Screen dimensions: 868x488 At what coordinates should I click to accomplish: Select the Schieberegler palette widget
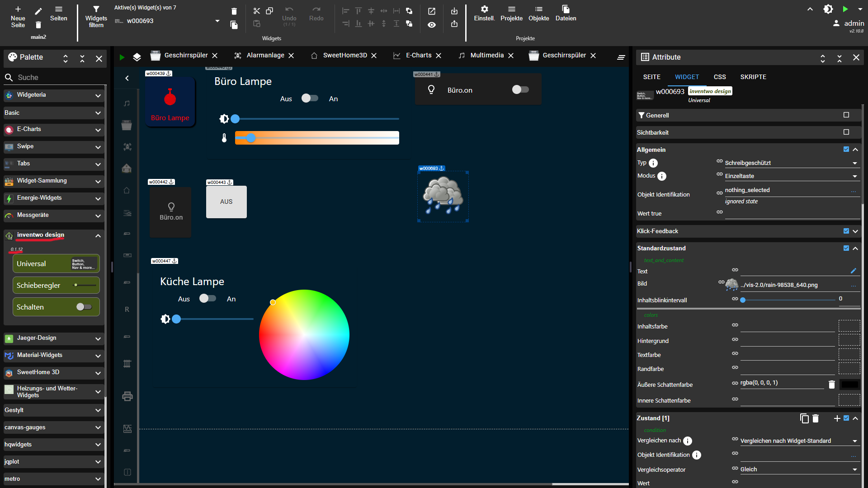56,285
